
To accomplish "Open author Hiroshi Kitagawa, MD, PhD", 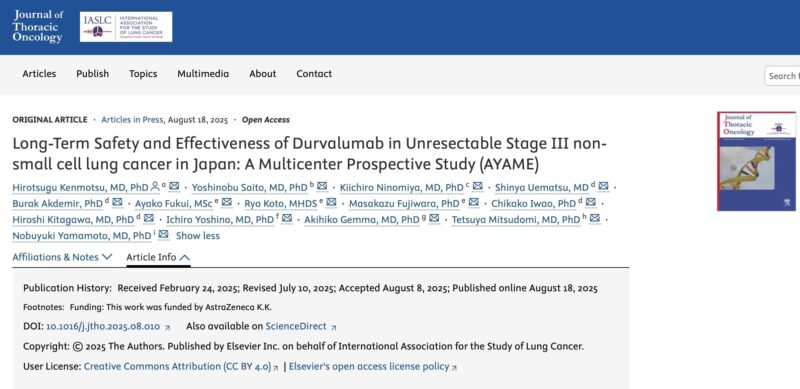I will click(x=73, y=220).
